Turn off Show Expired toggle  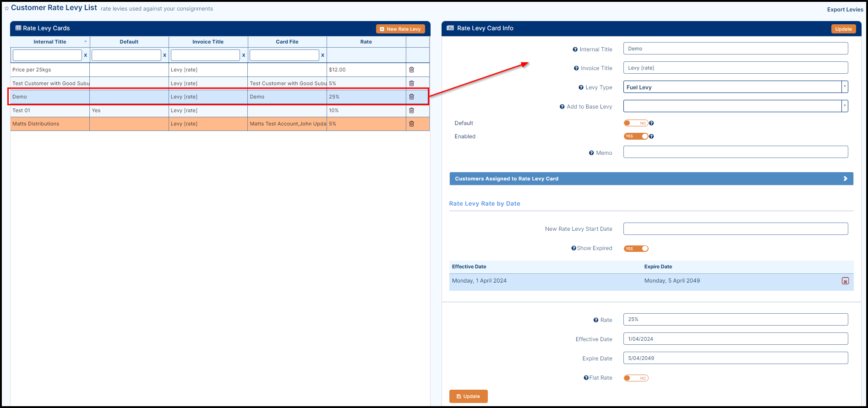(636, 249)
